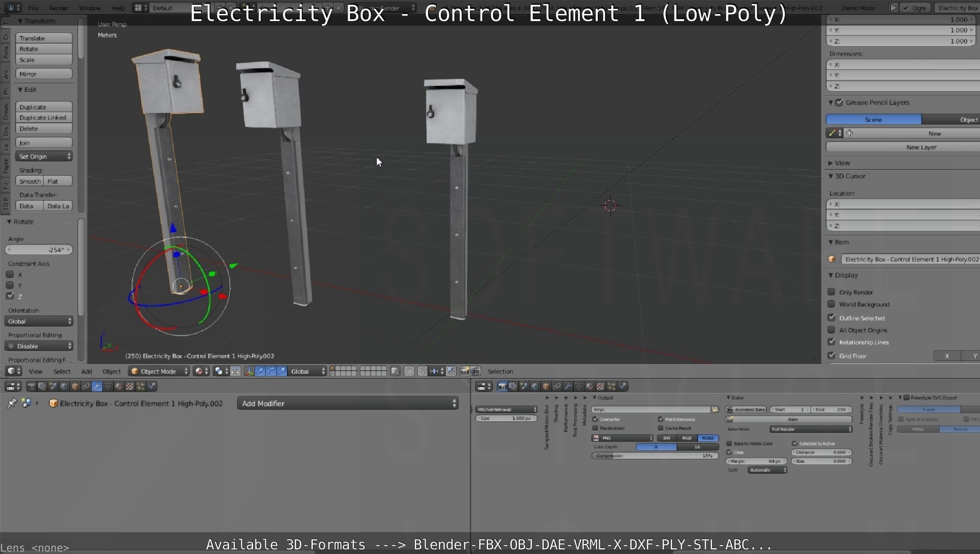This screenshot has width=980, height=554.
Task: Toggle the Grid Floor checkbox
Action: (x=831, y=355)
